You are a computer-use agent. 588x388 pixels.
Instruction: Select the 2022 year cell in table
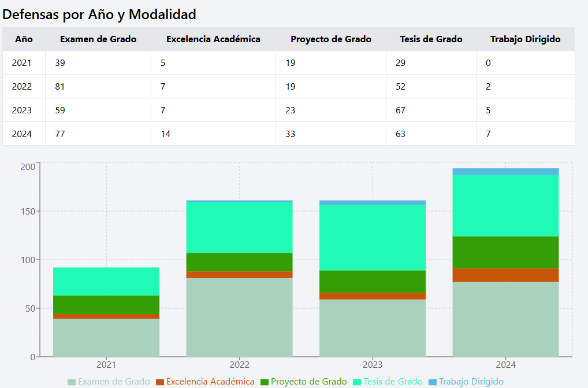[x=24, y=86]
